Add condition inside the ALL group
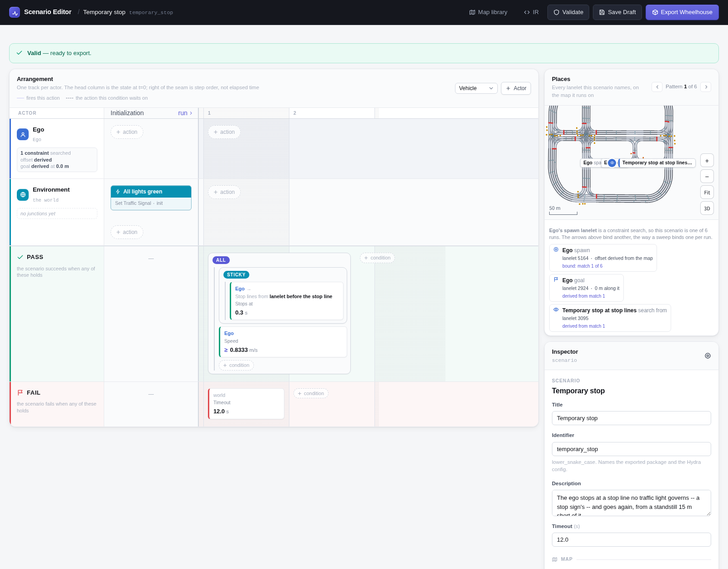728x569 pixels. tap(237, 365)
